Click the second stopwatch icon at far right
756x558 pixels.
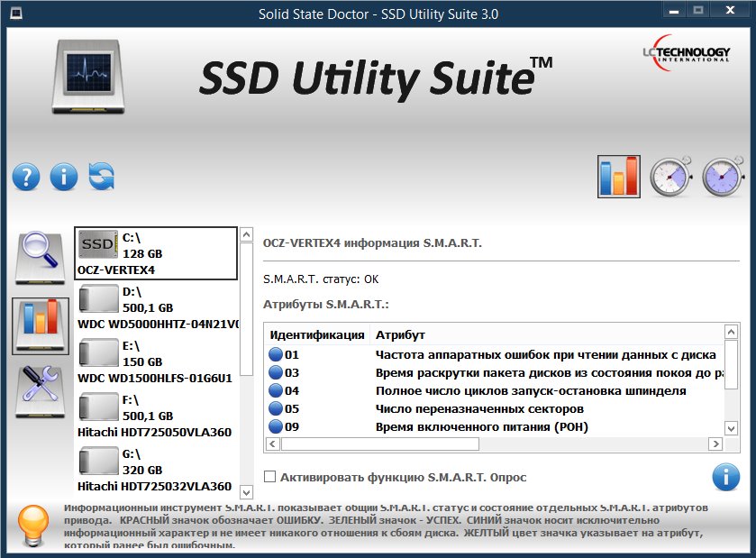point(723,177)
